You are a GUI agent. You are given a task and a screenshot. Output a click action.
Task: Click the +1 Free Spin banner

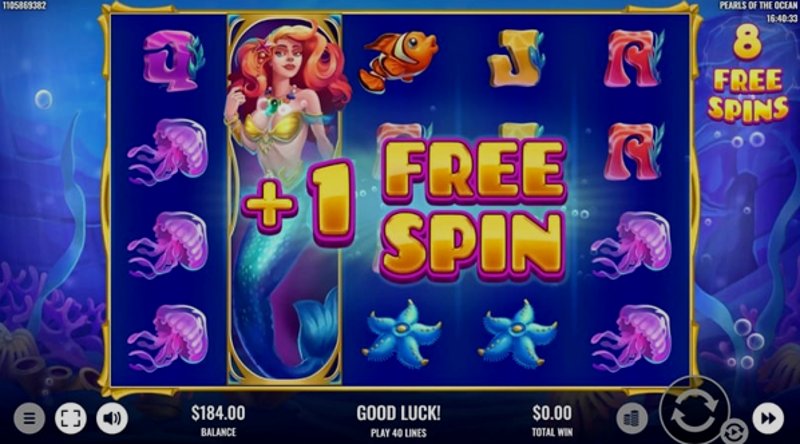click(404, 209)
